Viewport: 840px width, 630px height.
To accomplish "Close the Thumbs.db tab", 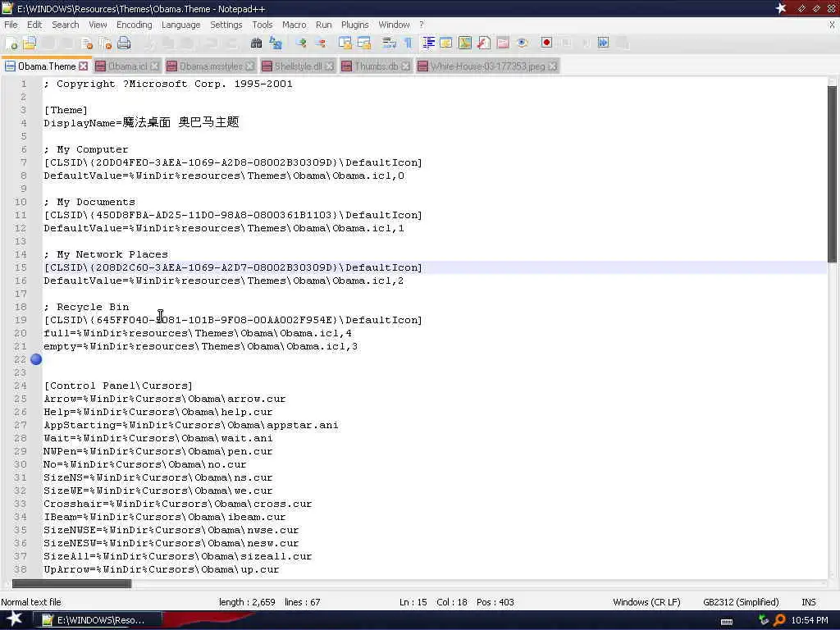I will (405, 66).
